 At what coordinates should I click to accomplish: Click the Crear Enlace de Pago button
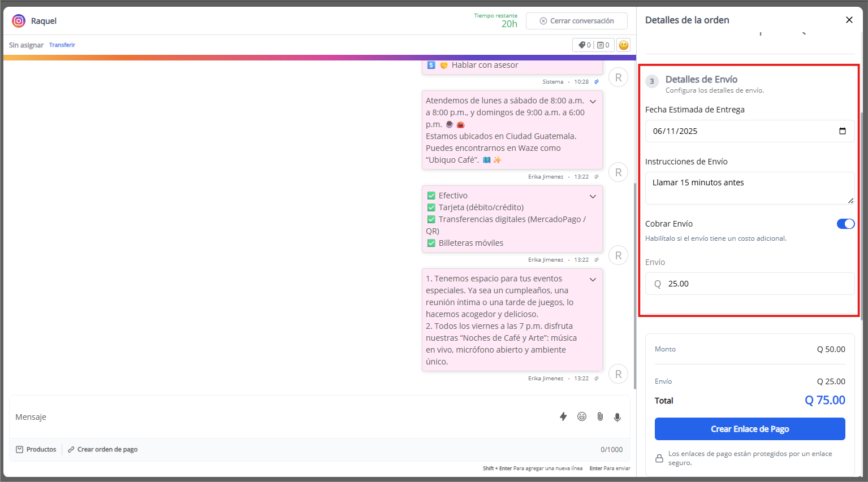[749, 429]
